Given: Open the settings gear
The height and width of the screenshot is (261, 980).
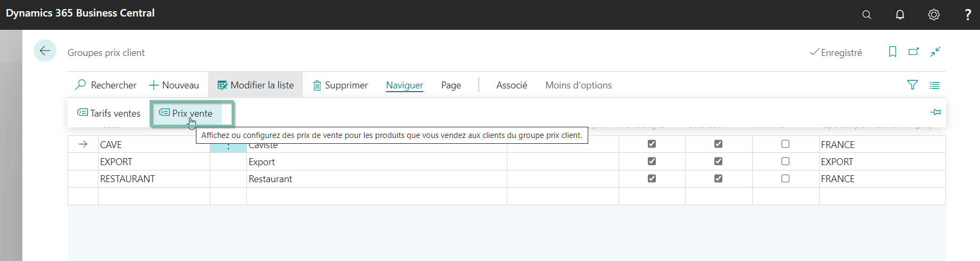Looking at the screenshot, I should 934,15.
